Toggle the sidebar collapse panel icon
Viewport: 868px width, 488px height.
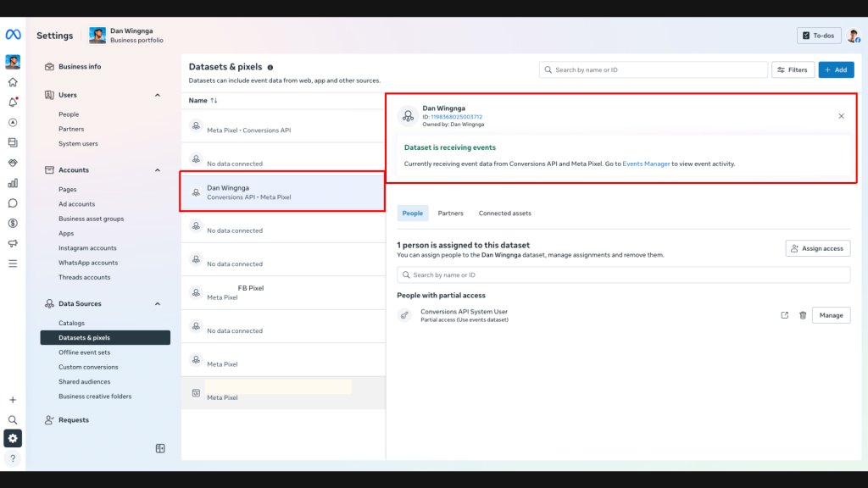click(x=160, y=448)
